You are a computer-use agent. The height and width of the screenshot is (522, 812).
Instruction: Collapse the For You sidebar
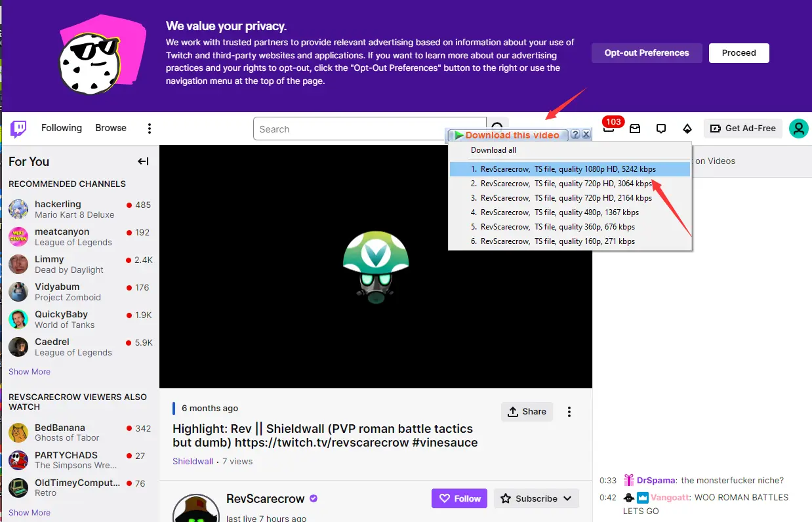[142, 161]
